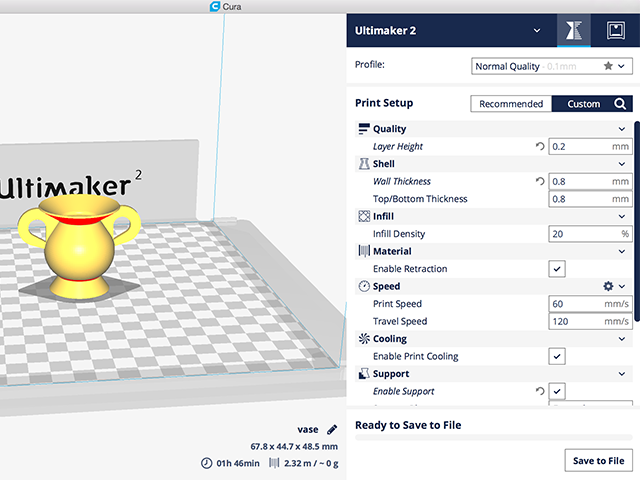Collapse the Shell section chevron
The height and width of the screenshot is (480, 640).
(622, 164)
